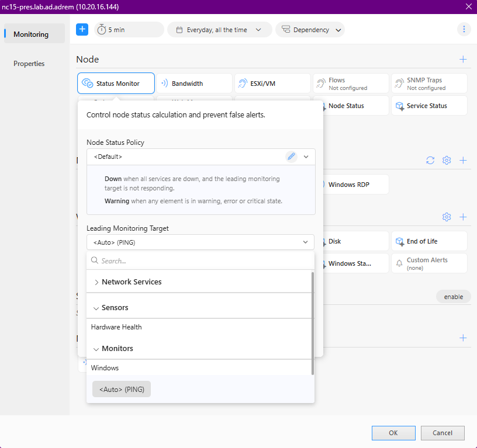Click the plus icon below enable button

coord(463,338)
